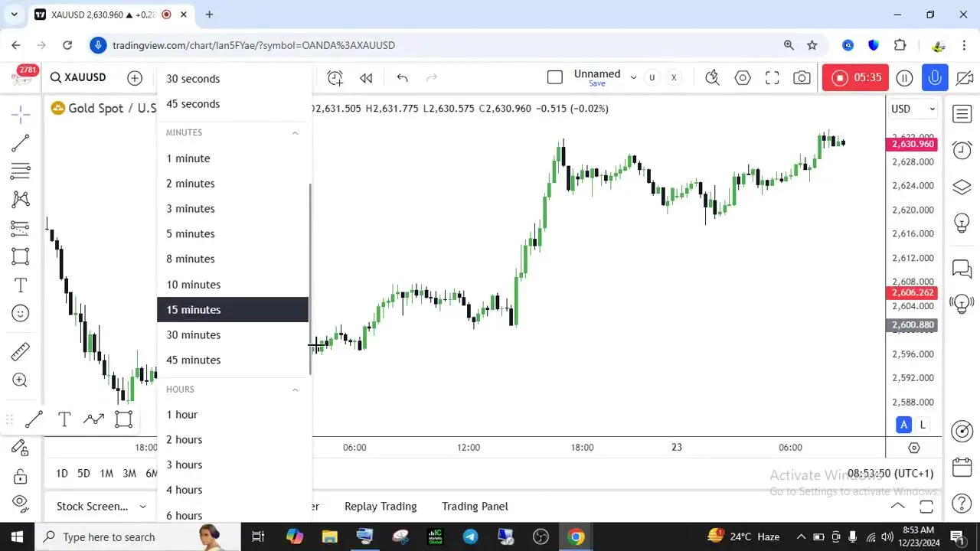Viewport: 980px width, 551px height.
Task: Select the 1 minute interval
Action: [233, 158]
